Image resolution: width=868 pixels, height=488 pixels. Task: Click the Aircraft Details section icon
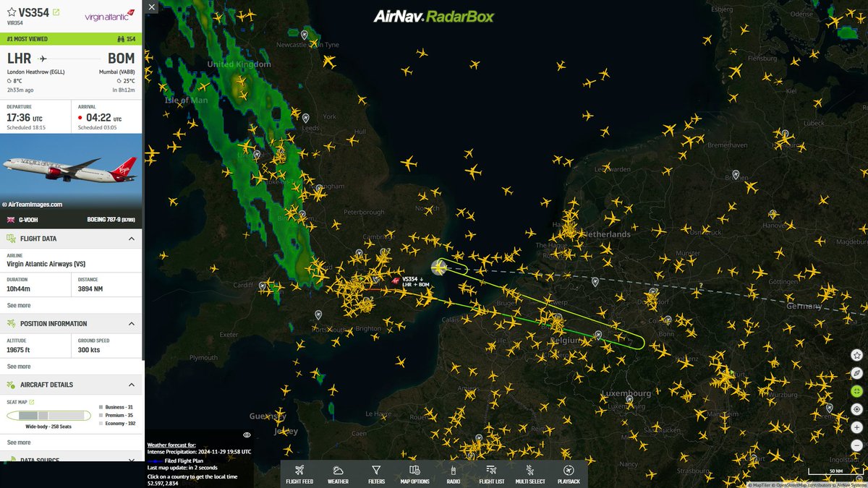point(11,385)
